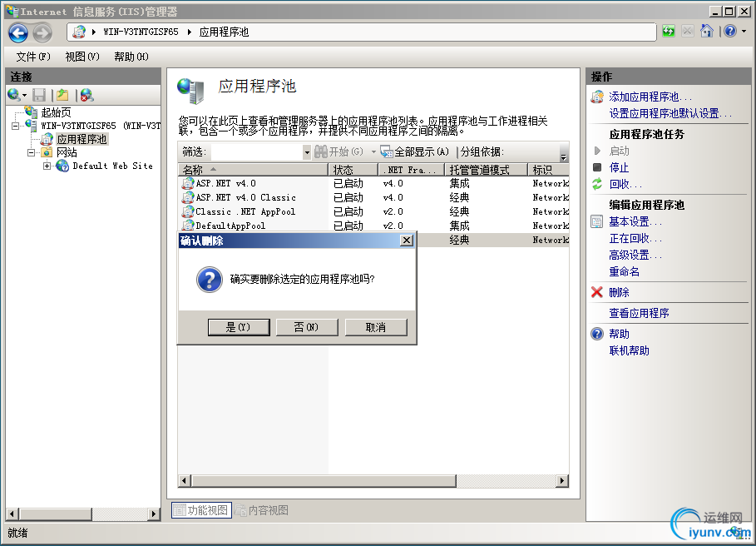
Task: Click 否(N) in confirm delete dialog
Action: coord(307,327)
